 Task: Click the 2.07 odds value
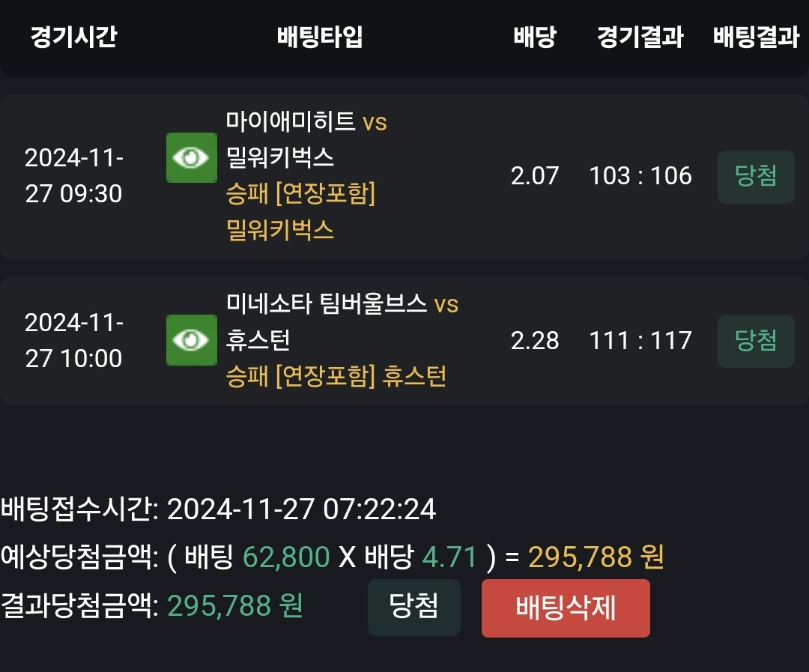(535, 176)
